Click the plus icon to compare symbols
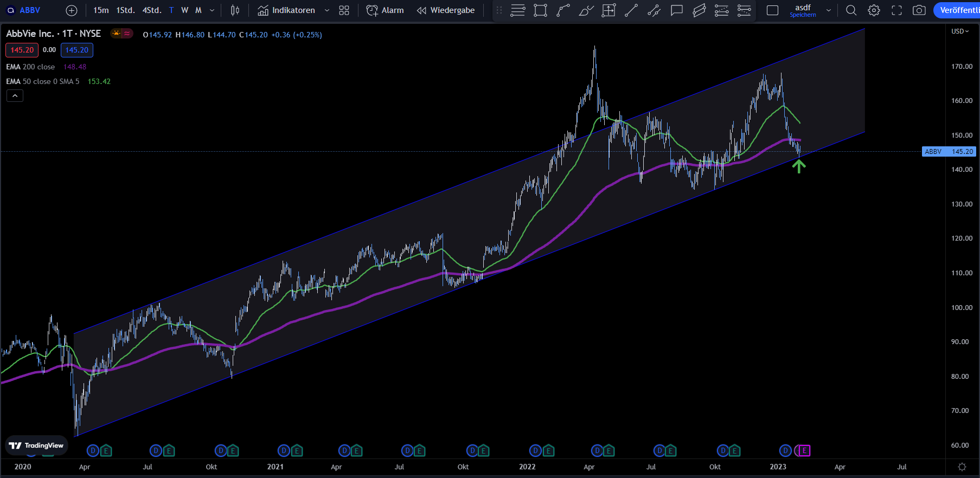The height and width of the screenshot is (478, 980). [x=72, y=10]
